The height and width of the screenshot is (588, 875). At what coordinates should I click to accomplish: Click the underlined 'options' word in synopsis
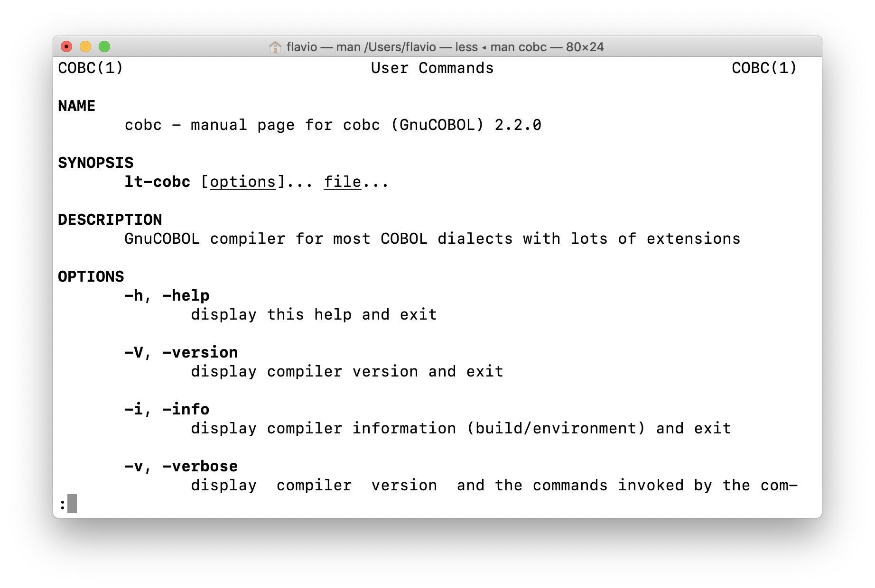point(242,182)
